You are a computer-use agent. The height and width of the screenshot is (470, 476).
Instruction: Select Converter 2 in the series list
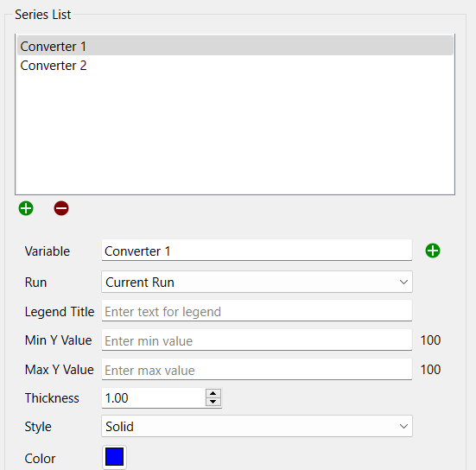pos(235,66)
